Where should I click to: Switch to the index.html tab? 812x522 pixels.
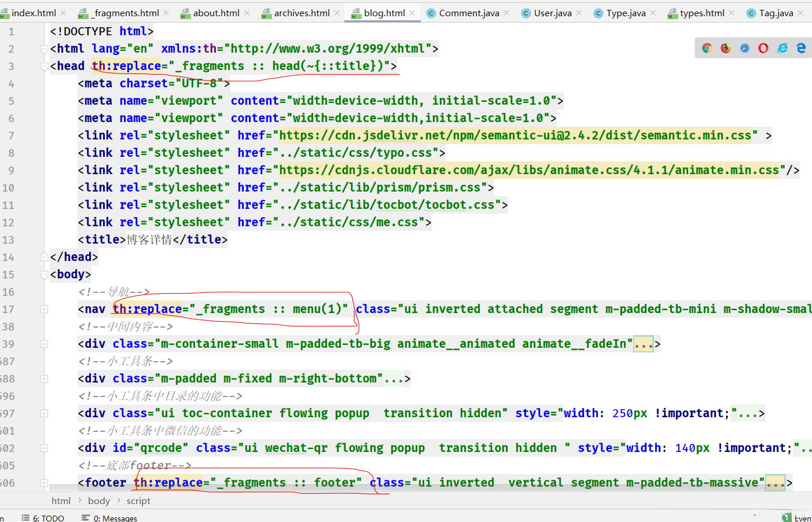(34, 13)
